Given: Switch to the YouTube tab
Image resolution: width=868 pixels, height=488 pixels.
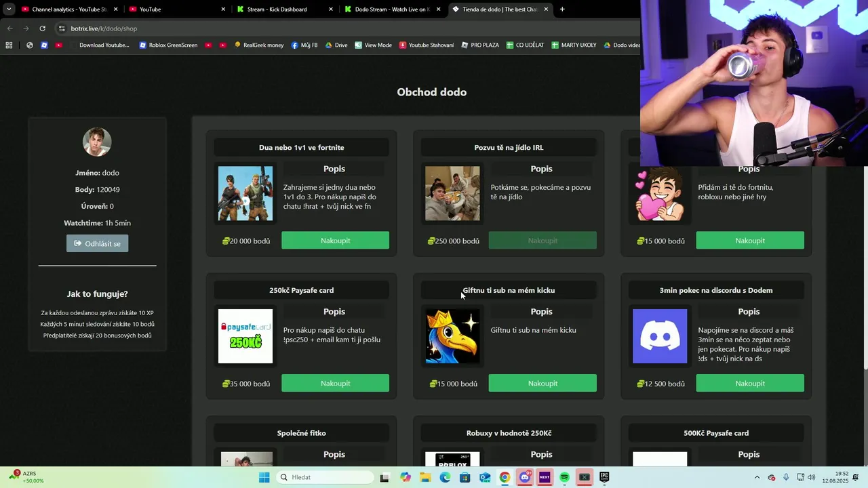Looking at the screenshot, I should pyautogui.click(x=176, y=9).
